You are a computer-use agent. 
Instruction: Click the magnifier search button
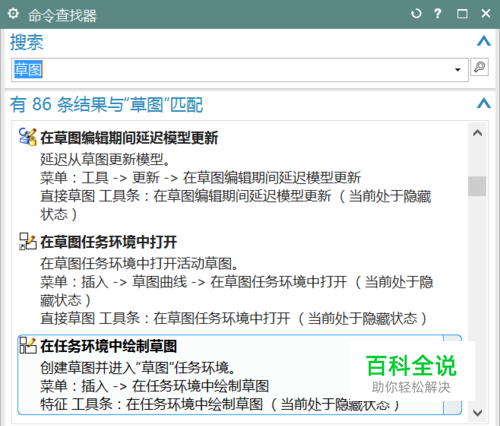479,67
